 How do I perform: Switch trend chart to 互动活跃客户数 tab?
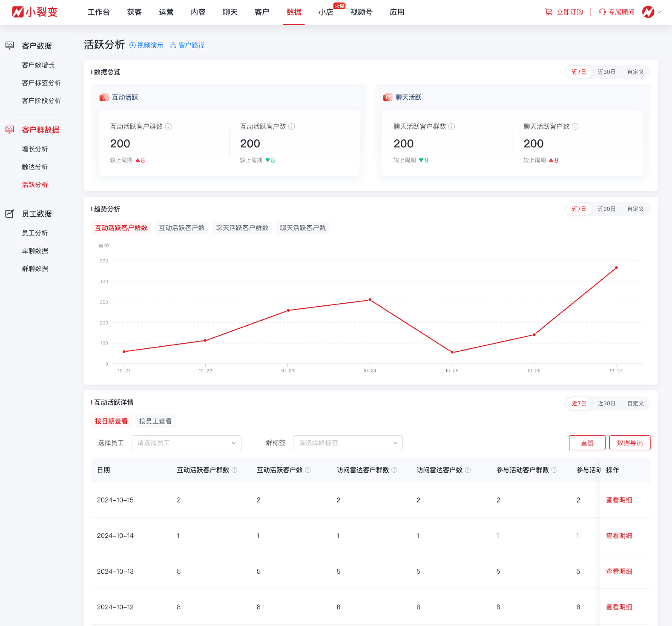click(182, 228)
